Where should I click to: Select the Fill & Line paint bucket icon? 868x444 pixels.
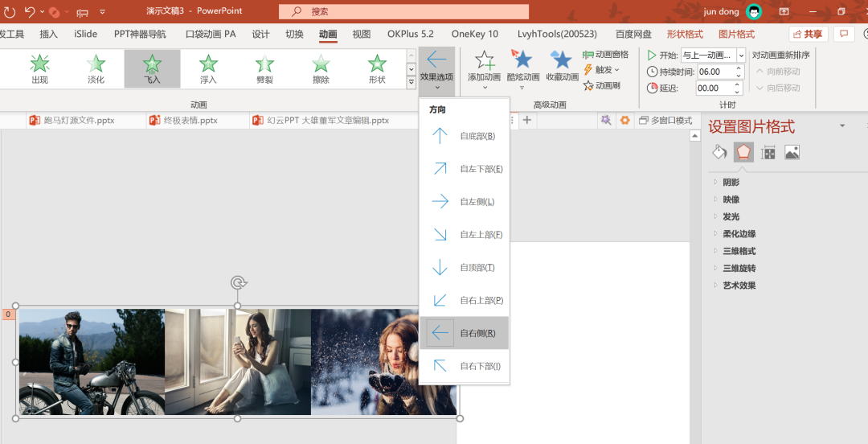point(719,152)
